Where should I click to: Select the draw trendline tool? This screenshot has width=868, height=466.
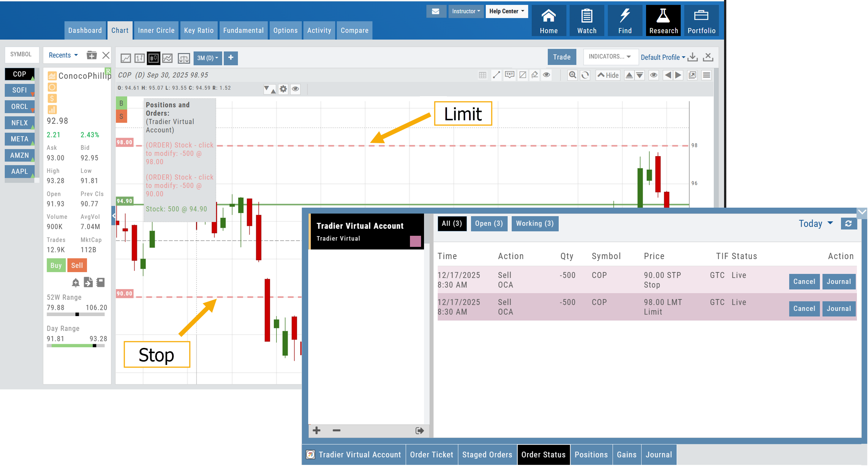click(497, 75)
